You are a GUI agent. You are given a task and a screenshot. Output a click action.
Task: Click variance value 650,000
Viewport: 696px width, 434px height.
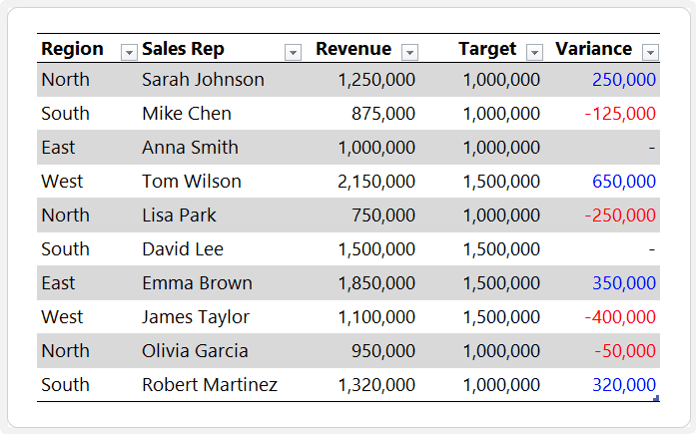pos(624,181)
